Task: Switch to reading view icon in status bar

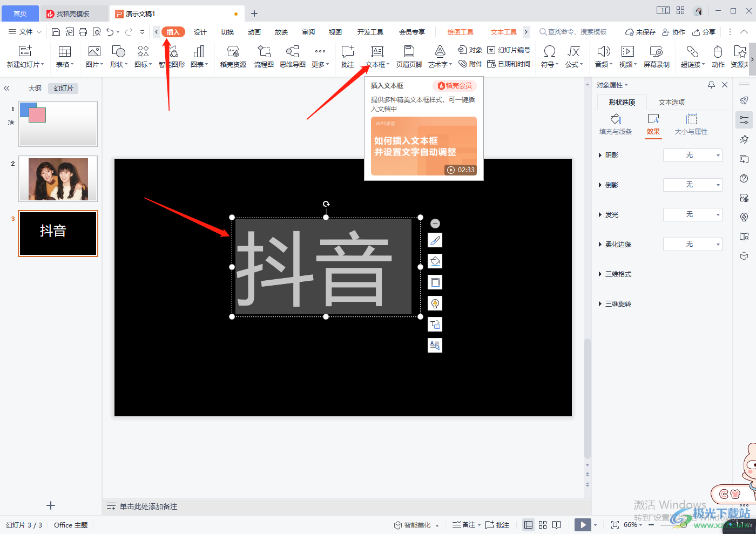Action: point(557,525)
